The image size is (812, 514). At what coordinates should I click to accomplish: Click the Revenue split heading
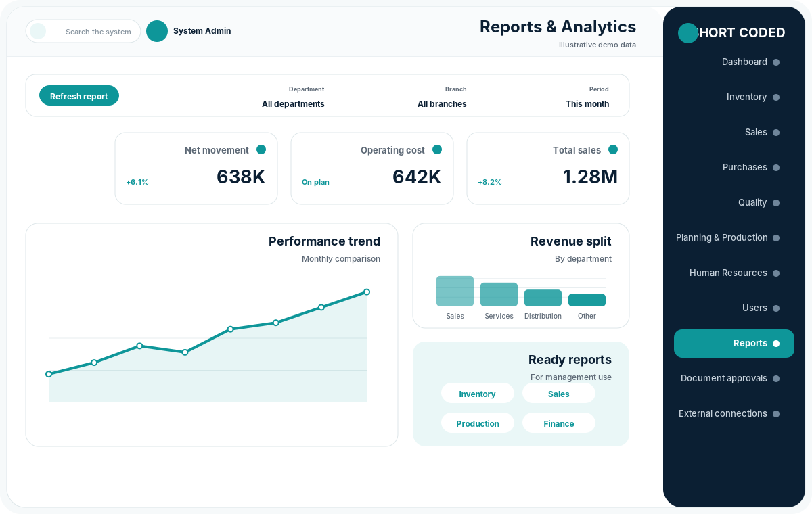[x=570, y=241]
